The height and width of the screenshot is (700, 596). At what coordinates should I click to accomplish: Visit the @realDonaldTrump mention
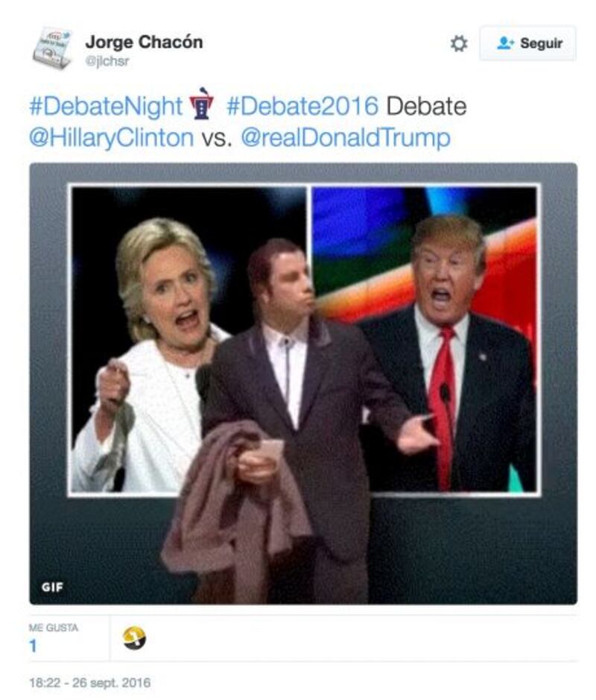pyautogui.click(x=346, y=137)
